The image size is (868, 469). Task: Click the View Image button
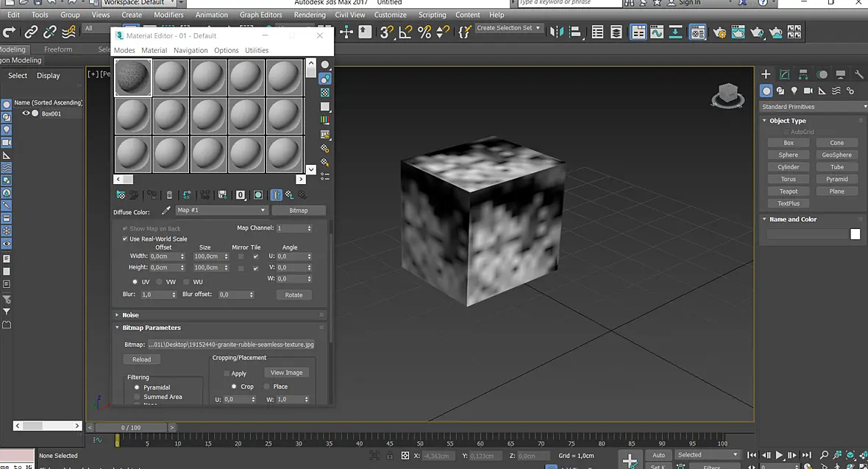287,373
